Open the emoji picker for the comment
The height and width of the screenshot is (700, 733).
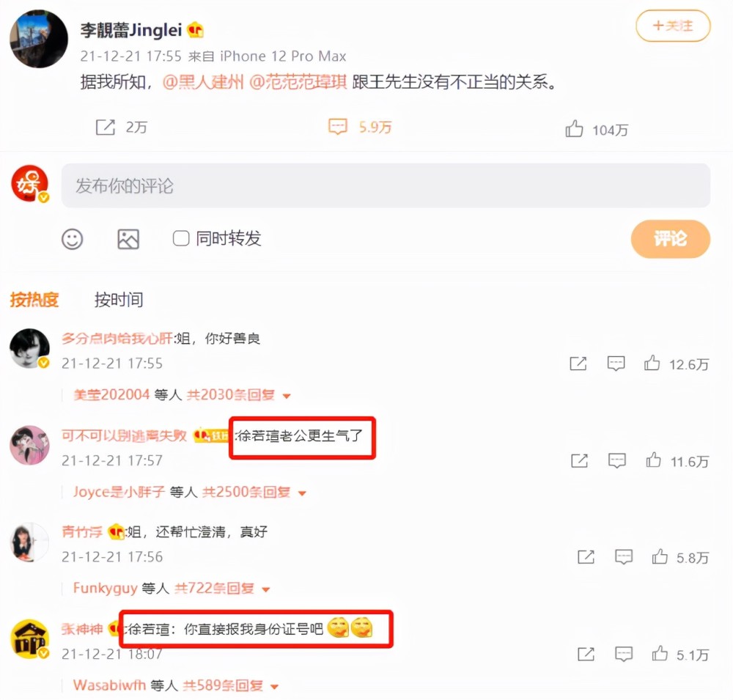point(73,239)
